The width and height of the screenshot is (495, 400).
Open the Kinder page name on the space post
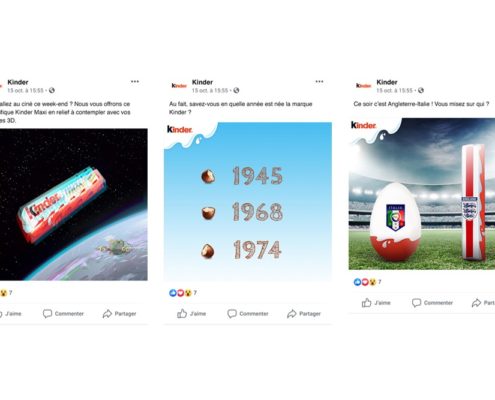(18, 82)
